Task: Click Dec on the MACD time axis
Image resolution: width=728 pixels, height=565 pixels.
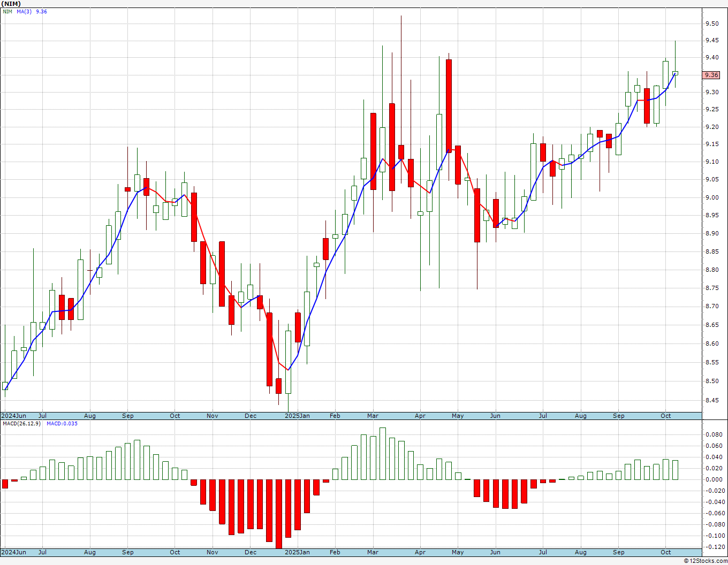Action: (251, 552)
